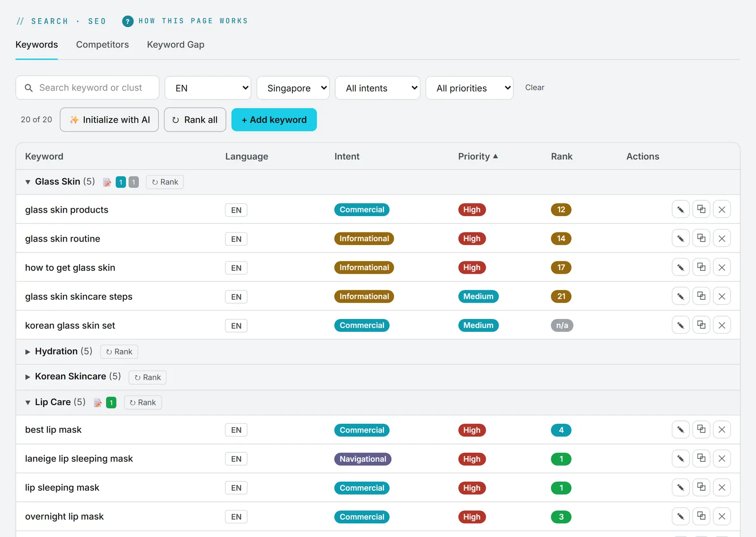756x537 pixels.
Task: Rank the Glass Skin cluster
Action: click(165, 182)
